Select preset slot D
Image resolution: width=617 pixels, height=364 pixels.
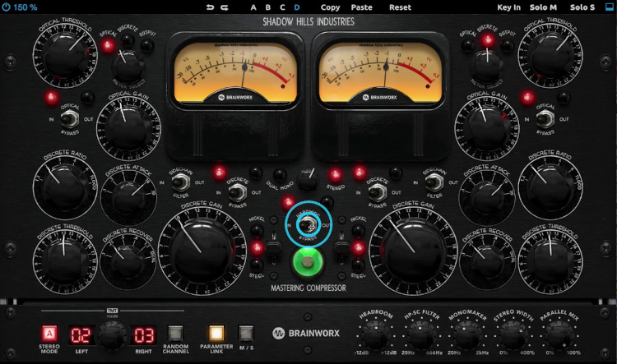(297, 7)
